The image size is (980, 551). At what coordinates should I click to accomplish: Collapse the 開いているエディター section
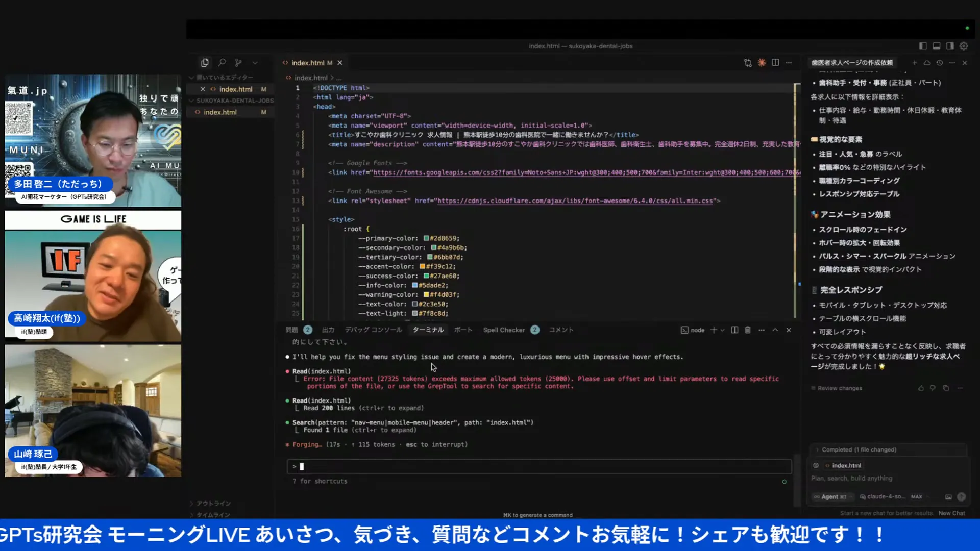(225, 78)
